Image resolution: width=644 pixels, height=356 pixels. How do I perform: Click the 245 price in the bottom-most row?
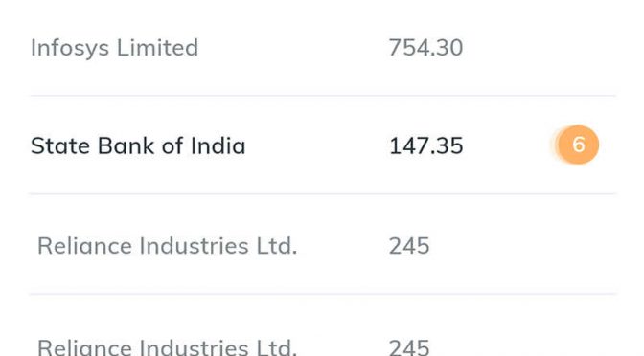[x=409, y=347]
